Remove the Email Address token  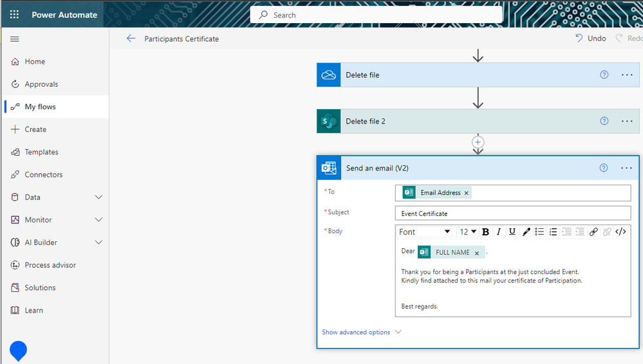pos(466,193)
